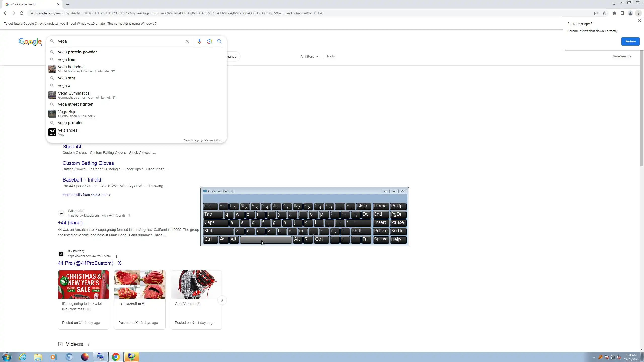Open Chrome extensions puzzle icon
The height and width of the screenshot is (362, 644).
(614, 13)
